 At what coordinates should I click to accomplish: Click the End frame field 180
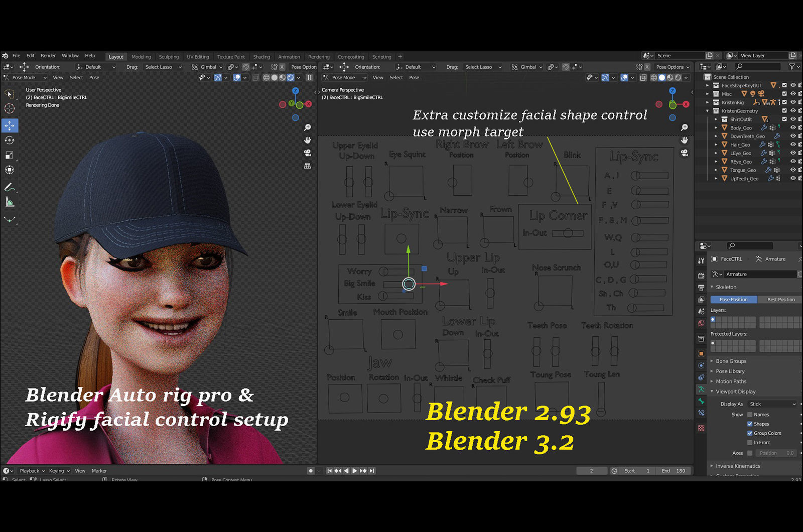(674, 471)
